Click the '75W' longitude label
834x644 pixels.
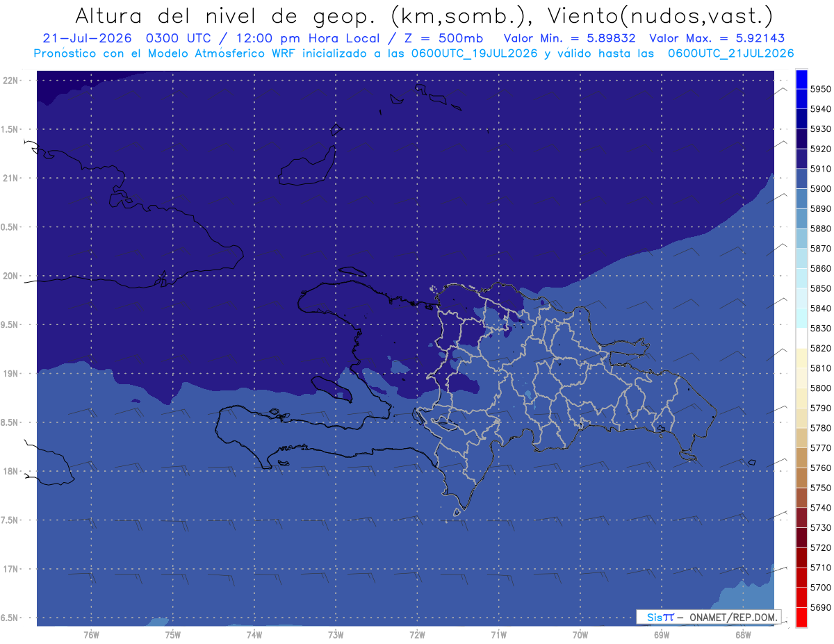click(173, 635)
